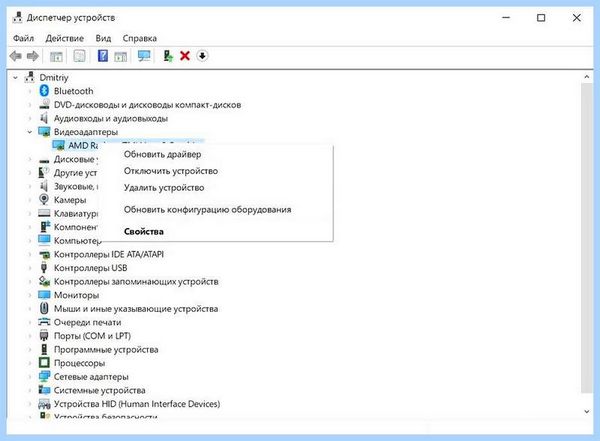Image resolution: width=600 pixels, height=441 pixels.
Task: Click the Клавиатуры keyboard icon
Action: coord(44,213)
